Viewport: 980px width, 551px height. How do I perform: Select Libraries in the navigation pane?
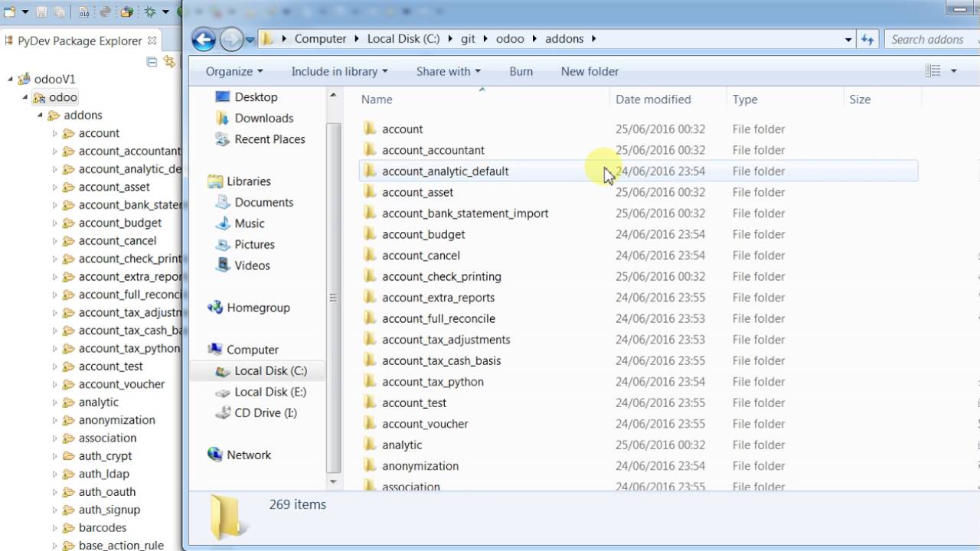239,181
